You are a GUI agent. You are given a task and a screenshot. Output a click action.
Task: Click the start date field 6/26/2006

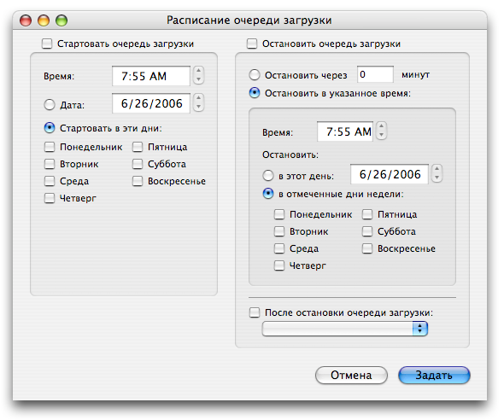click(x=151, y=103)
